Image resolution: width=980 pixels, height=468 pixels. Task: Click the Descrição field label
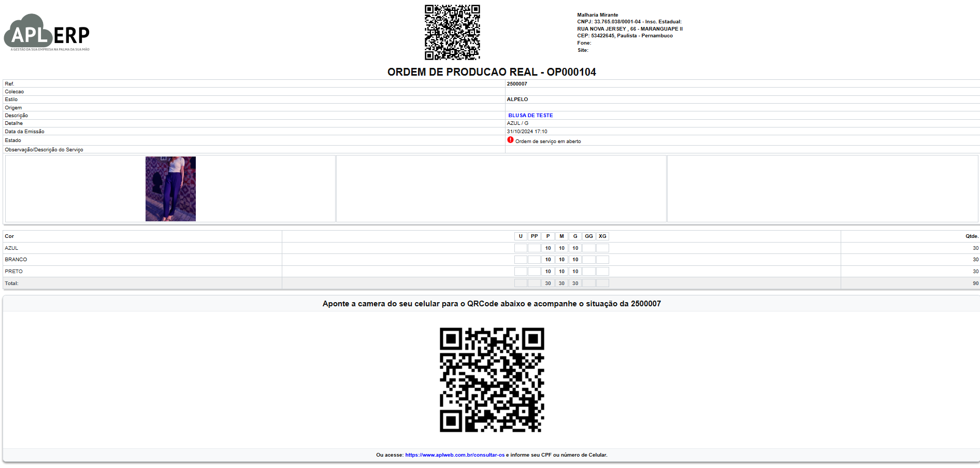coord(16,116)
